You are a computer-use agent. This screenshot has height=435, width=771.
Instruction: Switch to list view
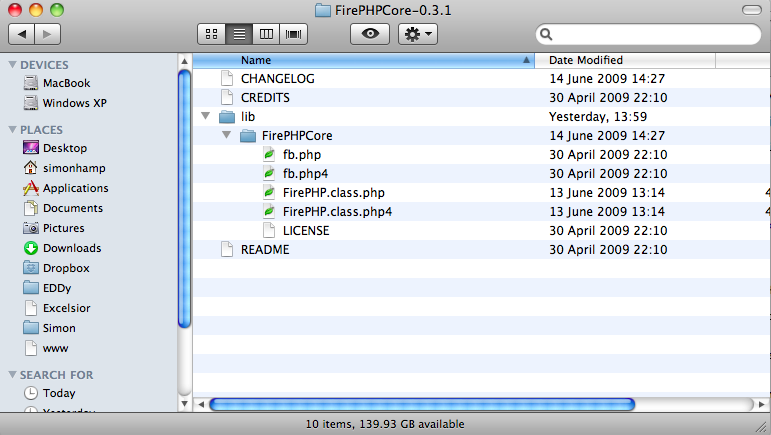pos(239,34)
